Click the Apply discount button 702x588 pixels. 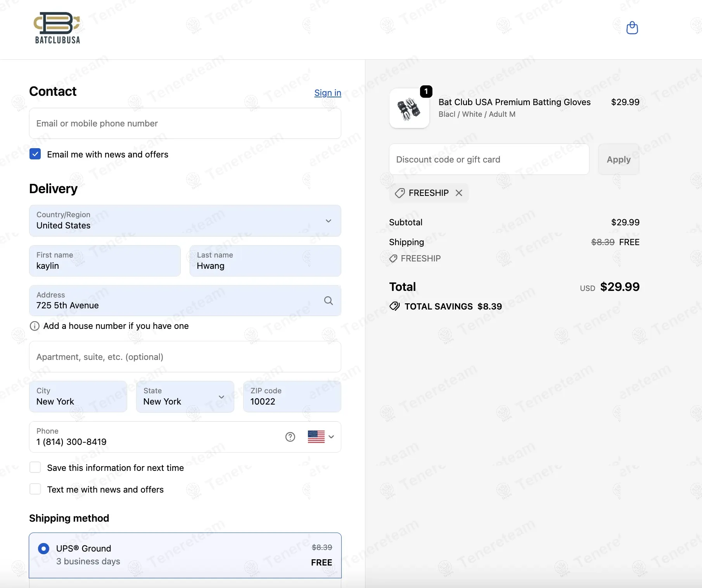tap(619, 159)
